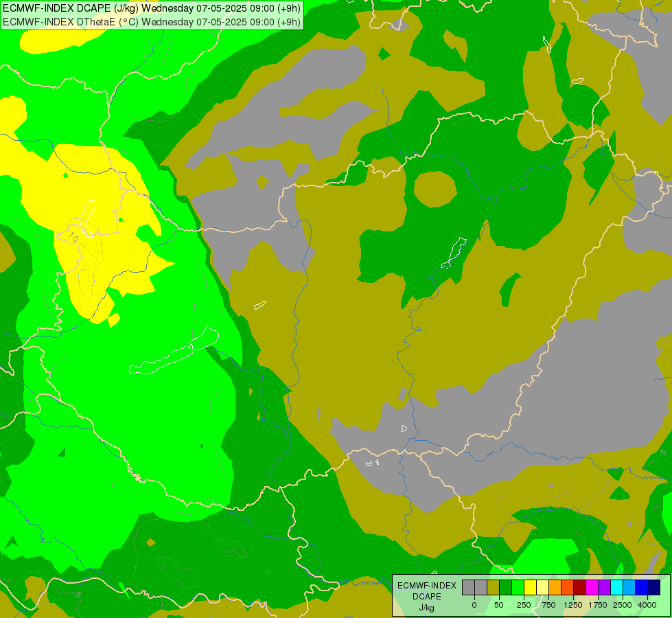Select the cyan legend swatch

coord(616,588)
